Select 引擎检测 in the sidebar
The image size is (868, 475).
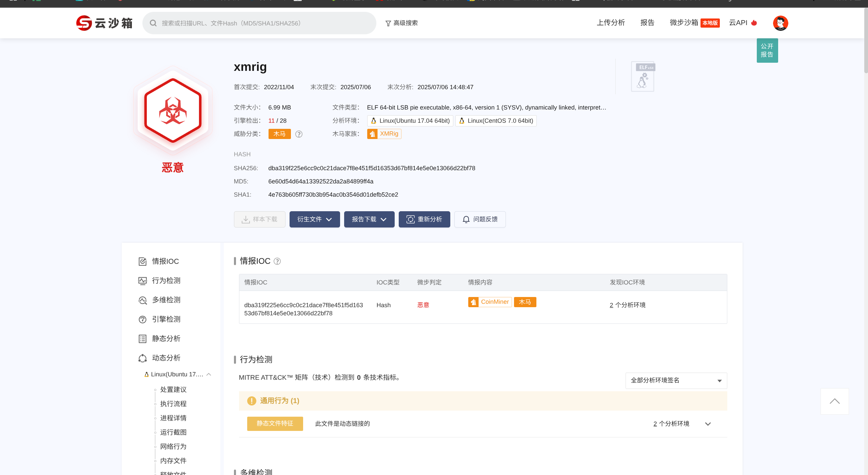point(166,319)
